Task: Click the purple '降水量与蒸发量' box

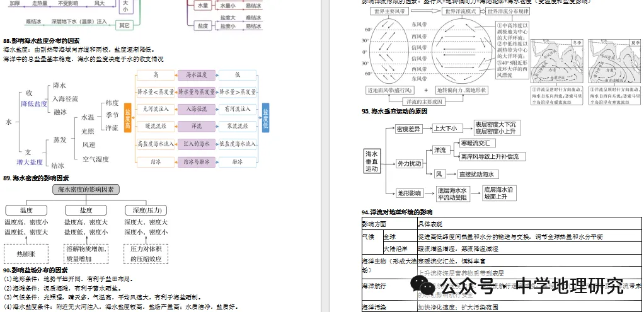Action: pos(197,92)
